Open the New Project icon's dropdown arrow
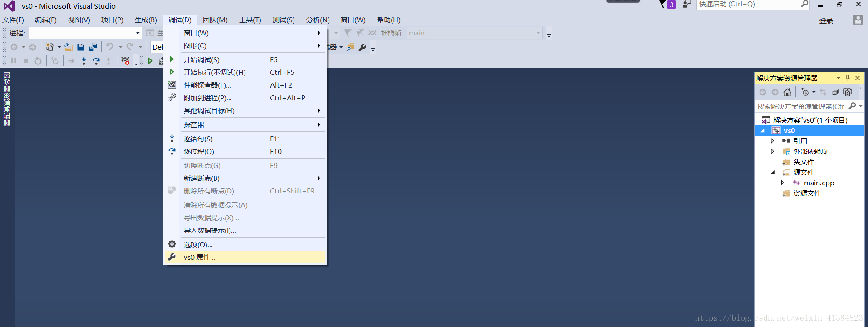Image resolution: width=868 pixels, height=327 pixels. [x=59, y=47]
